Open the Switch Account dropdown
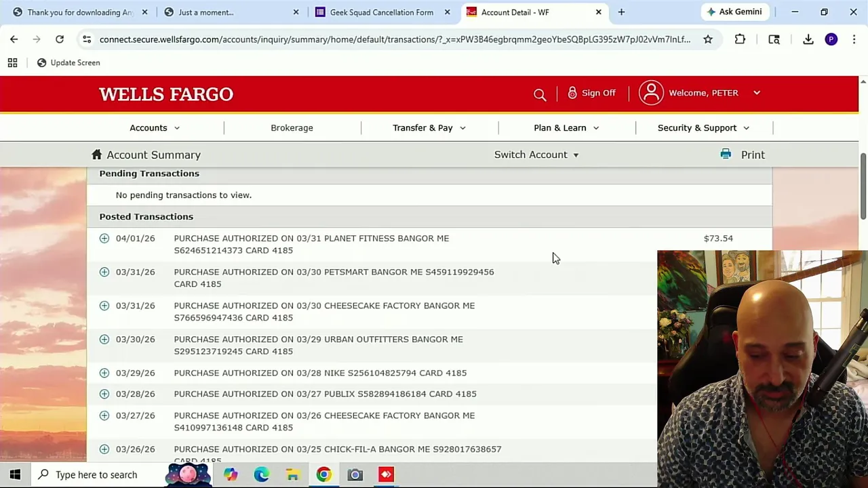The height and width of the screenshot is (488, 868). coord(536,155)
